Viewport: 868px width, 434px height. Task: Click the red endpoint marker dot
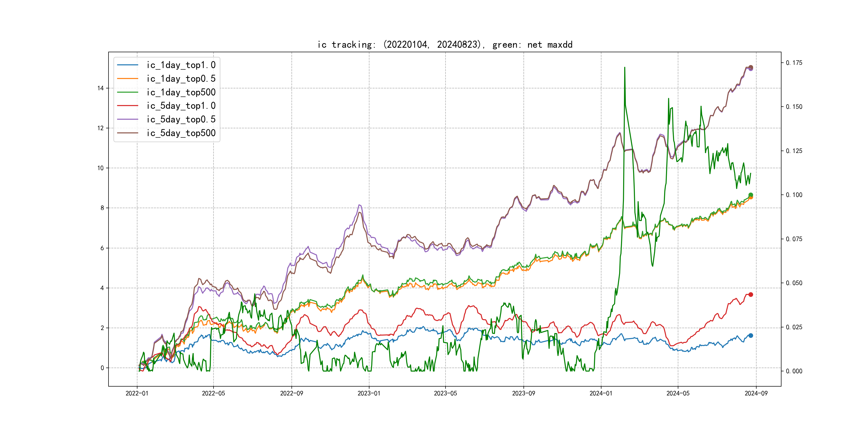(750, 294)
